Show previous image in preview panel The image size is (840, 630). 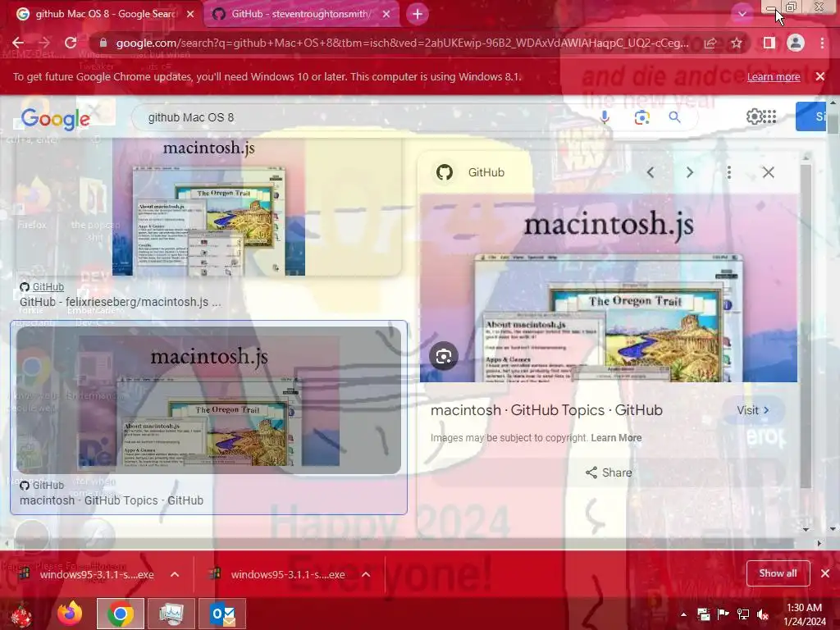tap(651, 172)
